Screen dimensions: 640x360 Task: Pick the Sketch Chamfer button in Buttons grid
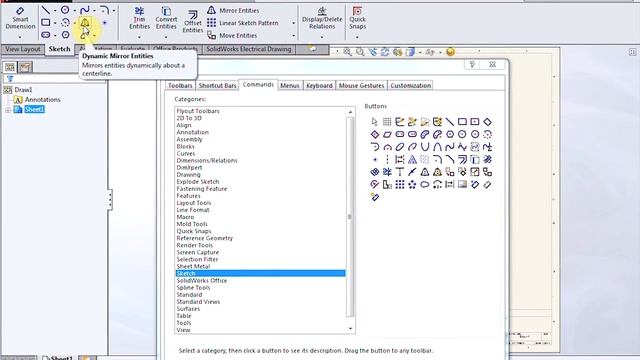(x=450, y=160)
